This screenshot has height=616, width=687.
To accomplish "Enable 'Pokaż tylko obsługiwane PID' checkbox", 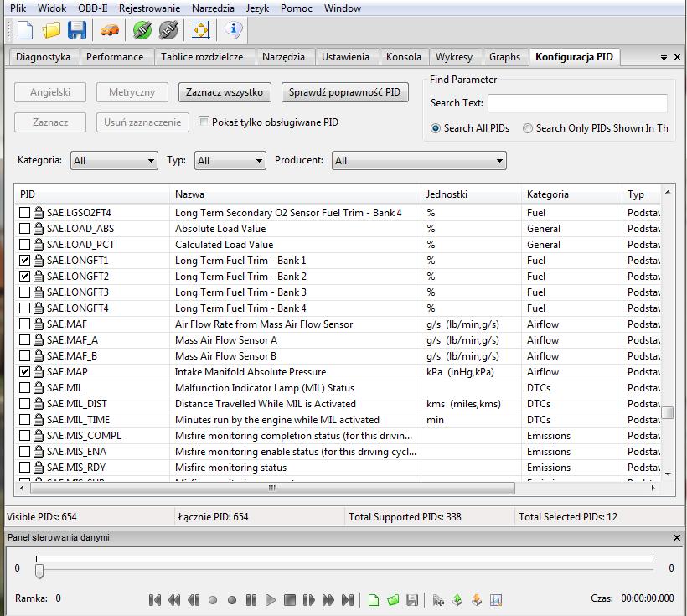I will pos(204,122).
